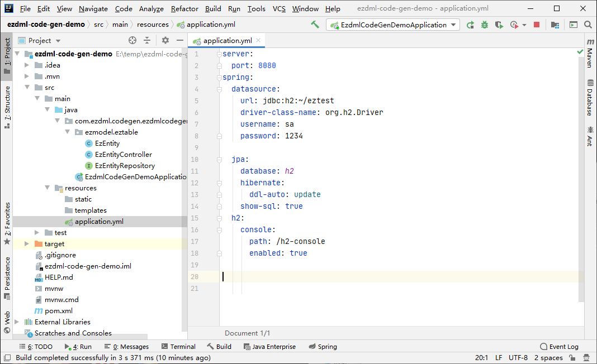Open the Refactor menu
This screenshot has width=597, height=364.
184,8
